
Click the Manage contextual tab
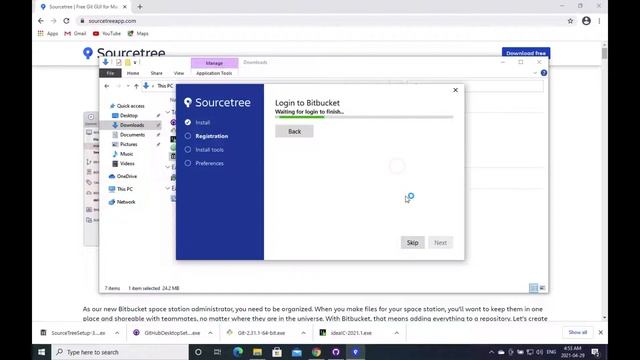pos(214,63)
